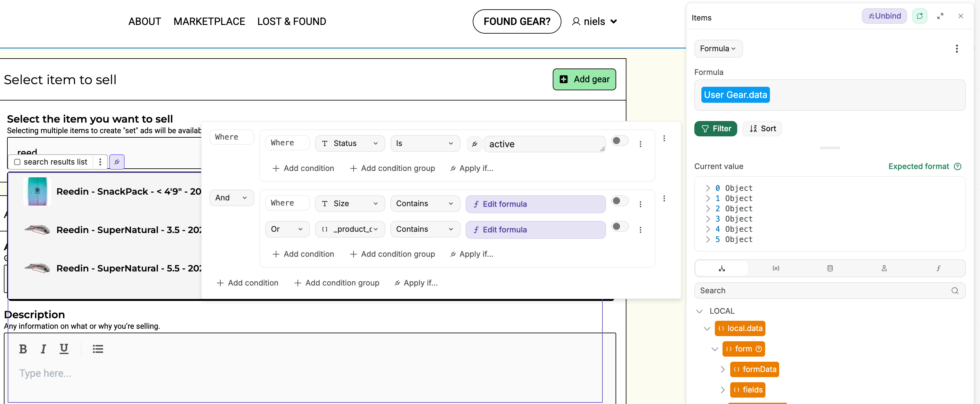This screenshot has height=404, width=980.
Task: Toggle the Size contains condition switch
Action: pyautogui.click(x=619, y=201)
